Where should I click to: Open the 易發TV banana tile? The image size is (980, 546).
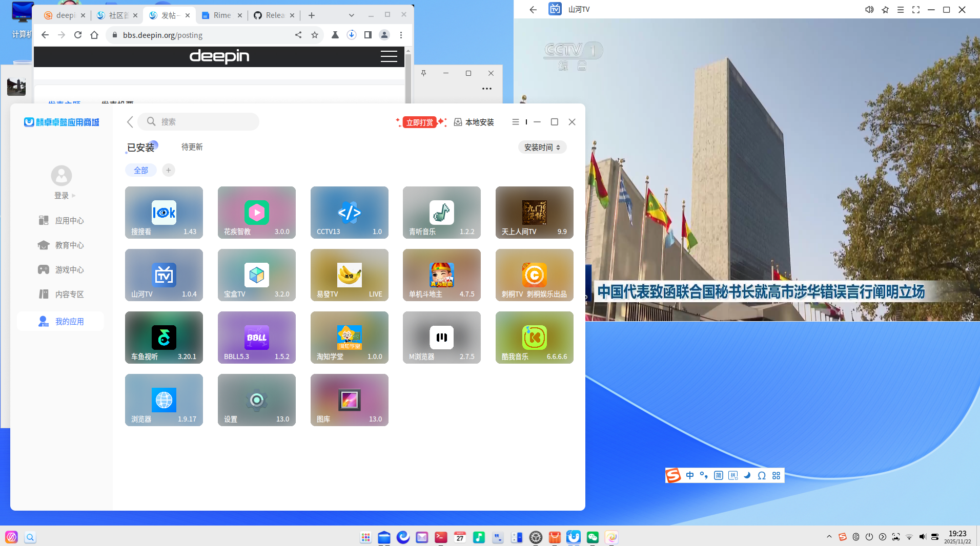click(350, 275)
